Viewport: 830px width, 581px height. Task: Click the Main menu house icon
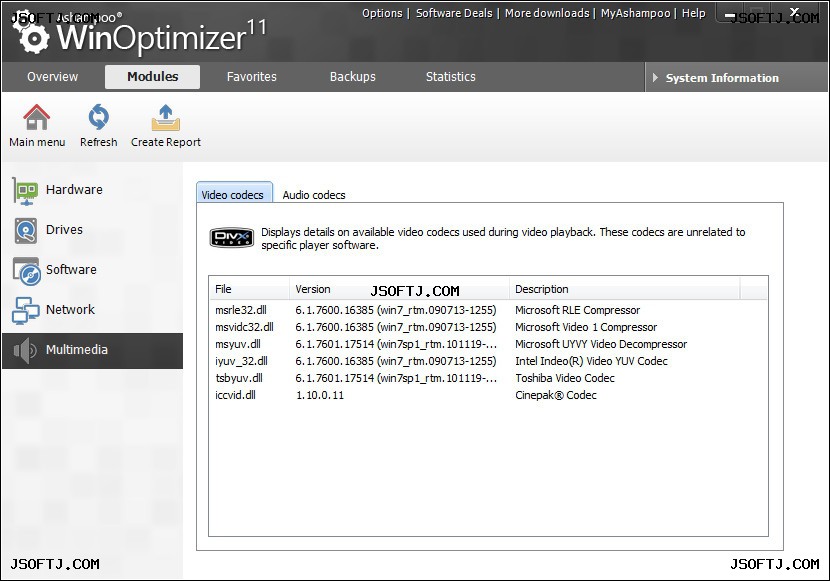(37, 117)
